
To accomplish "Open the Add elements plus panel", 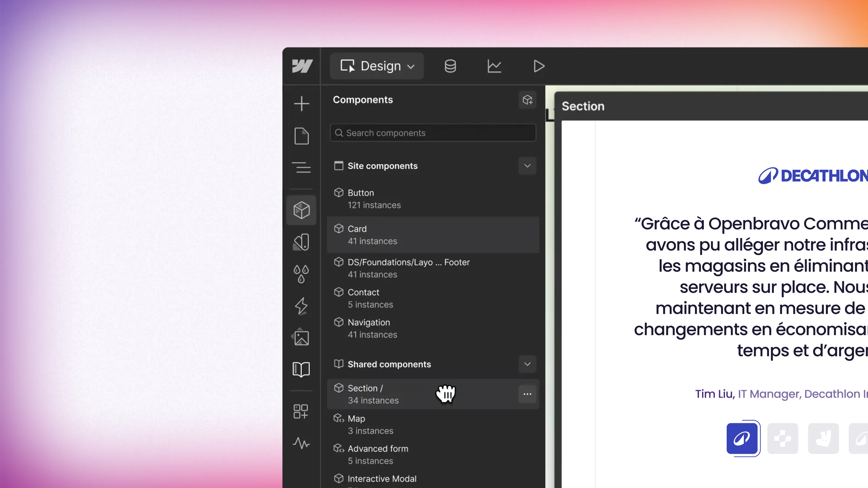I will (302, 104).
